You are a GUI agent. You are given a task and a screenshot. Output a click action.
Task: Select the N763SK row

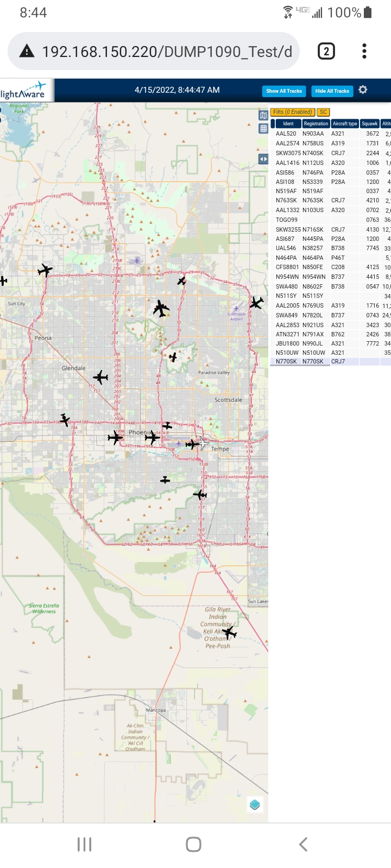pos(330,200)
